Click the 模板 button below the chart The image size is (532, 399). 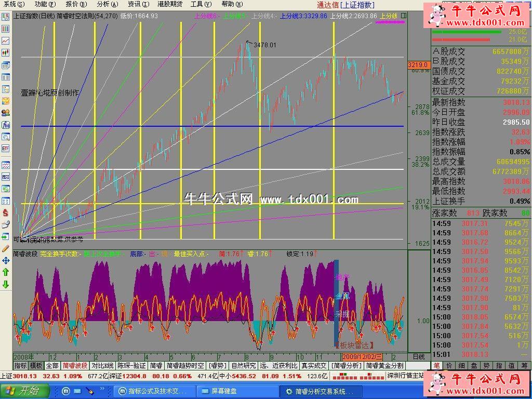click(x=36, y=366)
